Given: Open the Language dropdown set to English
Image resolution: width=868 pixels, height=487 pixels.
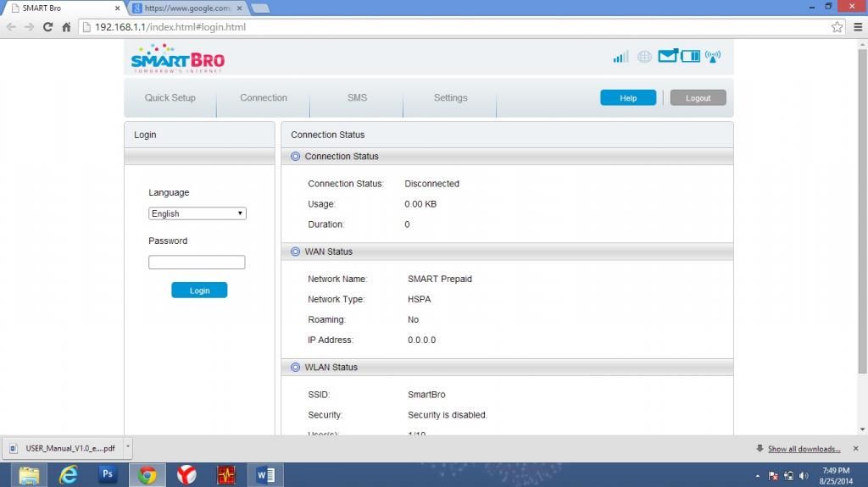Looking at the screenshot, I should click(198, 213).
